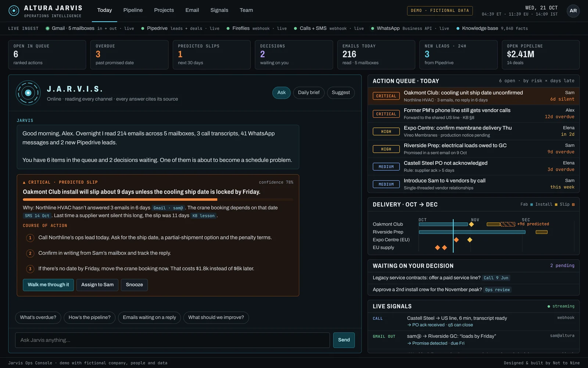This screenshot has width=588, height=368.
Task: Click the How's the pipeline? suggestion
Action: tap(90, 318)
